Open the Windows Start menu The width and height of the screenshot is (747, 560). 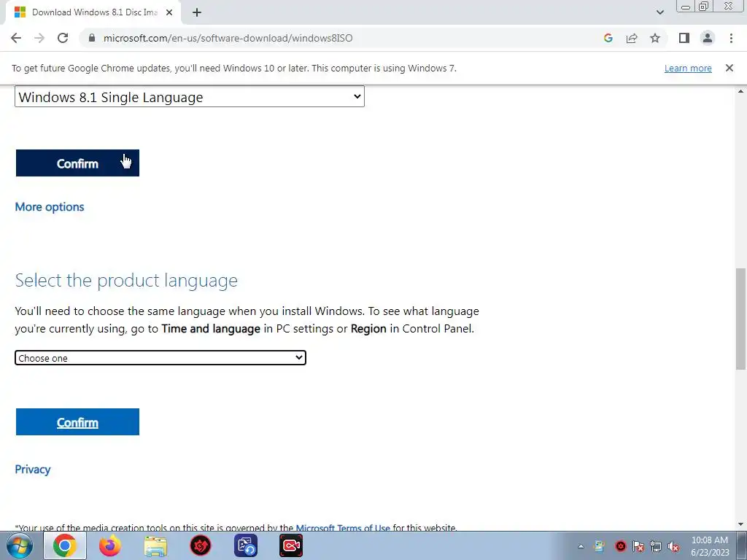point(20,545)
